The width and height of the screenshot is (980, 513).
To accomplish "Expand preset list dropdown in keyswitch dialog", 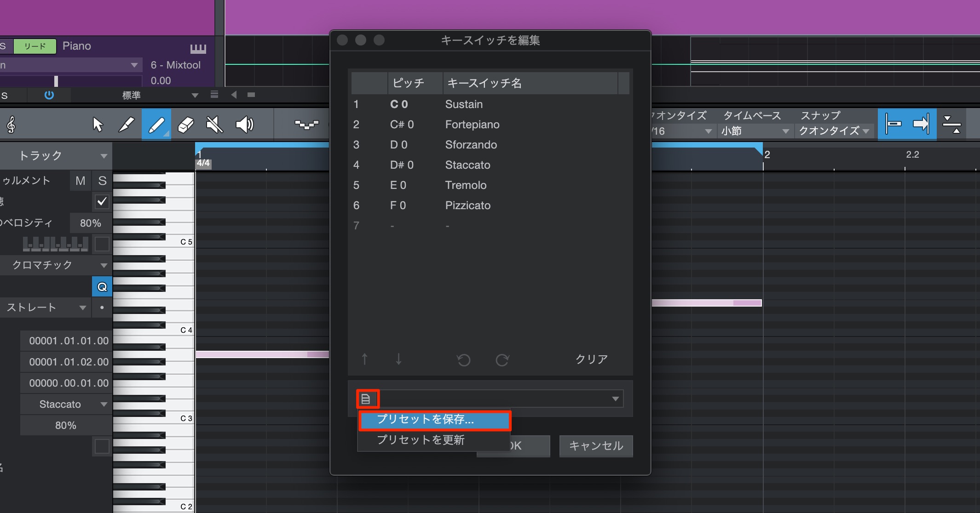I will [x=615, y=399].
